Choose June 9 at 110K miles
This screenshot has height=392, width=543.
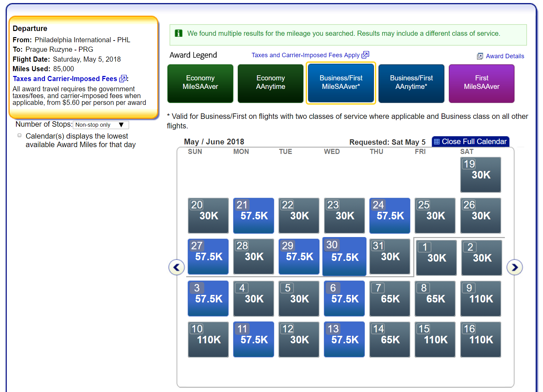tap(480, 299)
